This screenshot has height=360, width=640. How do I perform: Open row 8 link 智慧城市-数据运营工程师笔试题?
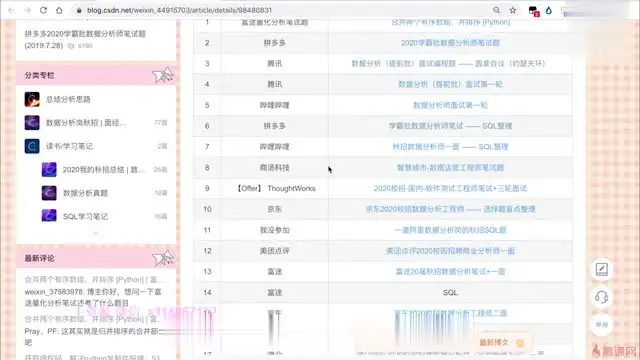(x=450, y=168)
